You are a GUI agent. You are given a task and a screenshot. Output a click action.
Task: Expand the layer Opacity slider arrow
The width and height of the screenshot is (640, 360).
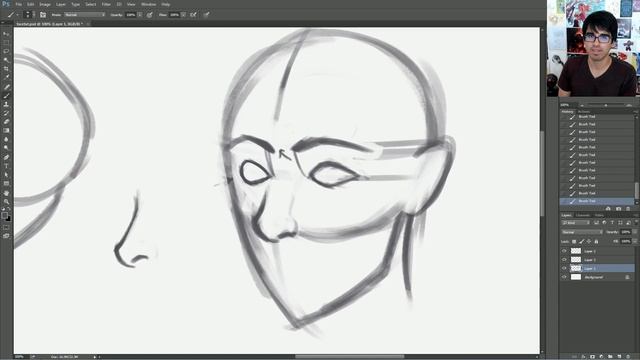pyautogui.click(x=634, y=232)
